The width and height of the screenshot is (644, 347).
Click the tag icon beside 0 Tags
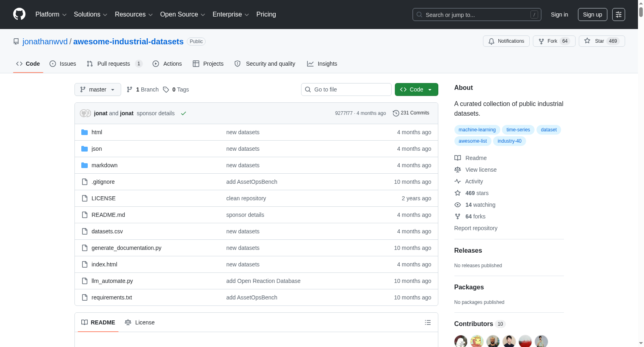(x=166, y=89)
